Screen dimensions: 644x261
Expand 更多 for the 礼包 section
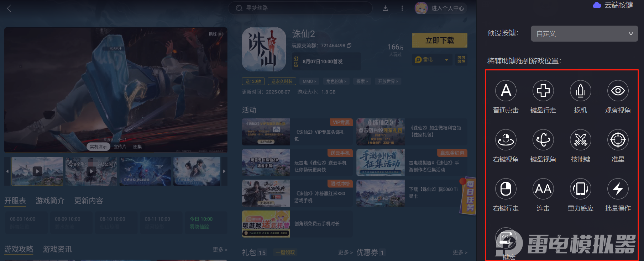click(345, 252)
